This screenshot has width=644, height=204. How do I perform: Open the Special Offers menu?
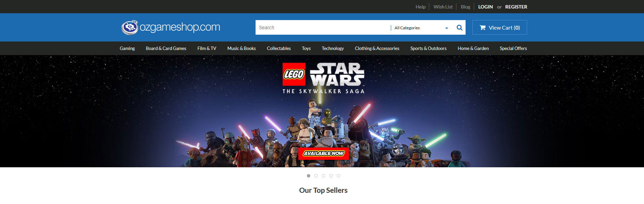coord(513,48)
